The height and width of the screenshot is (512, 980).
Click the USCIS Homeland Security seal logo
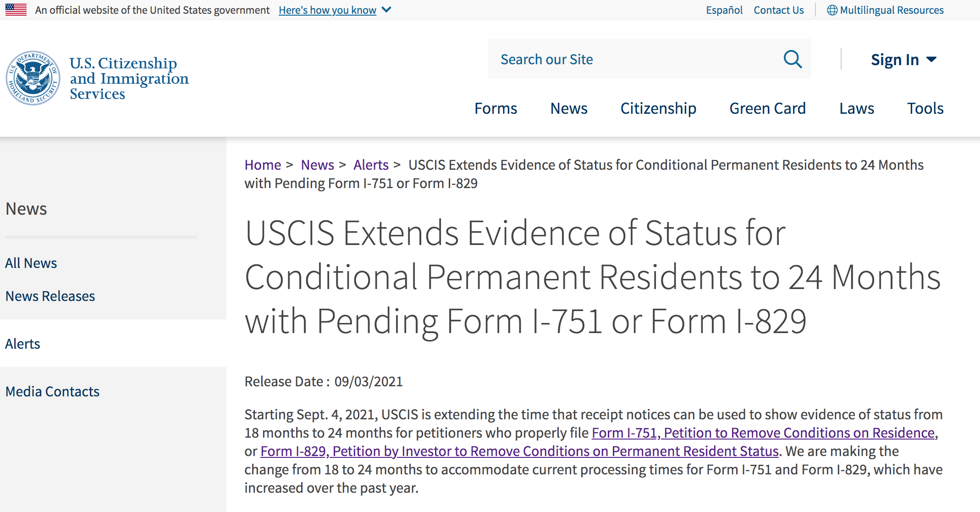(33, 78)
